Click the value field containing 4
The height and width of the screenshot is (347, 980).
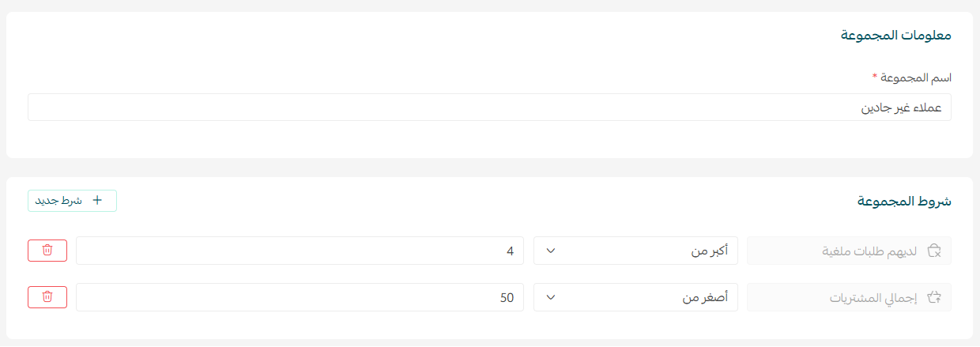pos(300,251)
